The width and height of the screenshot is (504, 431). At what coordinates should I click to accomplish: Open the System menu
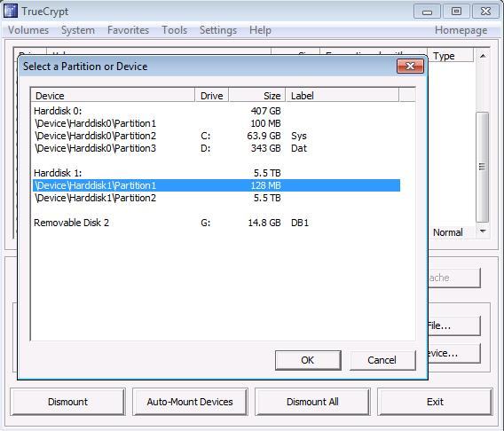78,30
